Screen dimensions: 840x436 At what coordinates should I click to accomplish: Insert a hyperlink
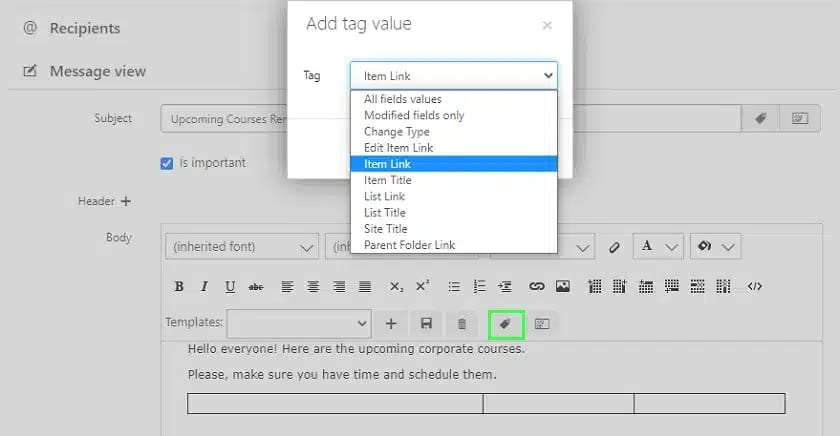pos(536,287)
